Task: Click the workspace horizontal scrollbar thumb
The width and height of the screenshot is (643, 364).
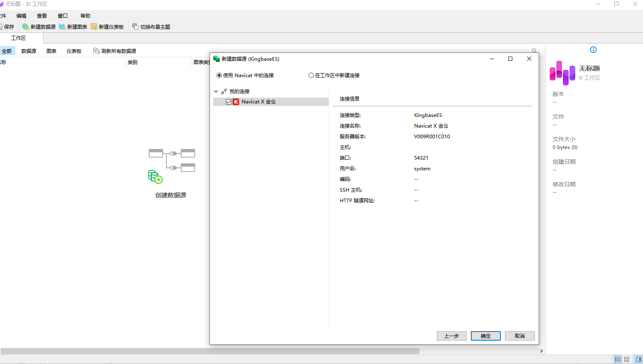Action: pos(210,351)
